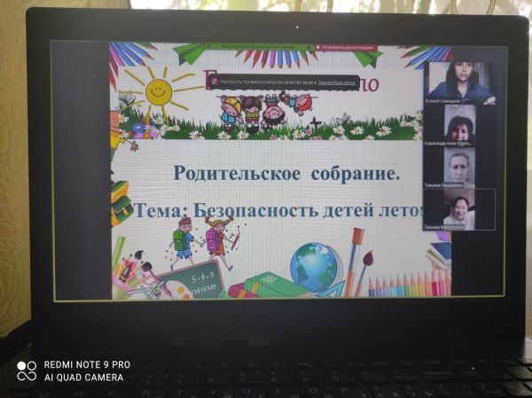Select the third participant video, Татьяна
The width and height of the screenshot is (532, 398).
[458, 167]
